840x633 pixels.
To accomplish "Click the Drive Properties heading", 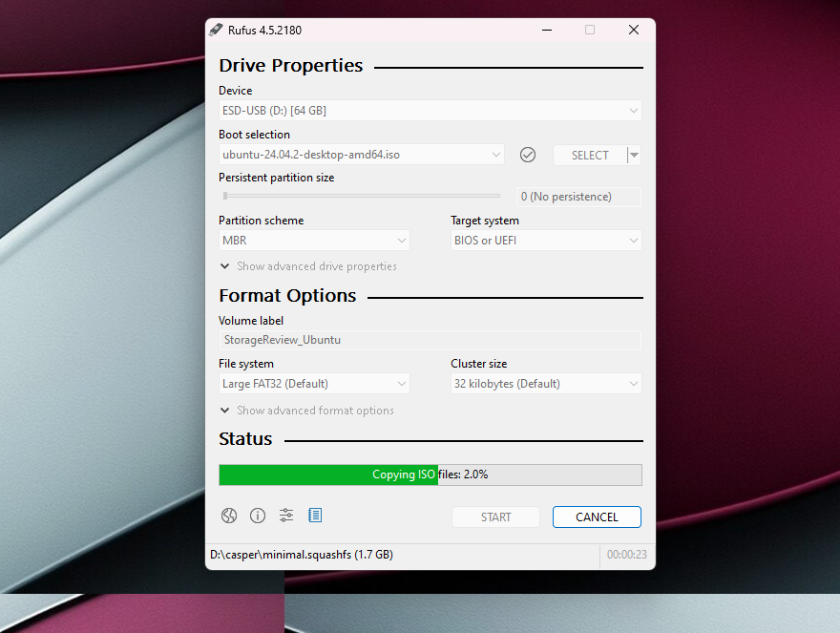I will 291,65.
